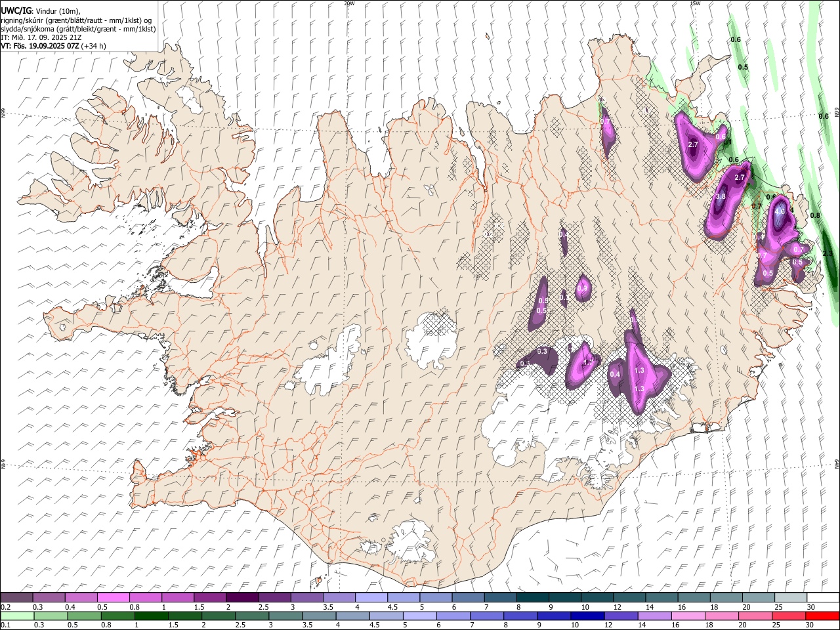Pick the pale grey 25 snow legend swatch
Viewport: 840px width, 630px height.
791,598
